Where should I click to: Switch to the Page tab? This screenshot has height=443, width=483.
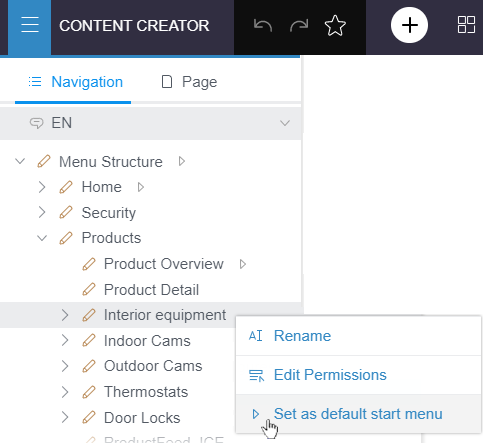189,82
